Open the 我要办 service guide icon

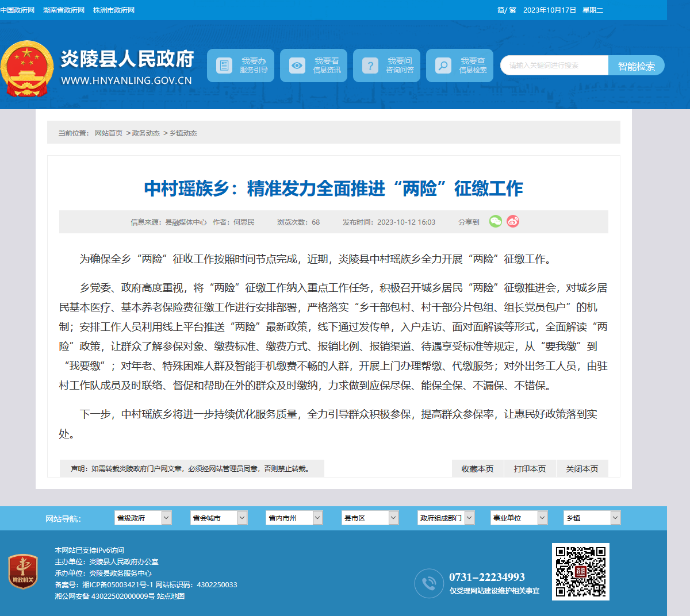[x=224, y=66]
